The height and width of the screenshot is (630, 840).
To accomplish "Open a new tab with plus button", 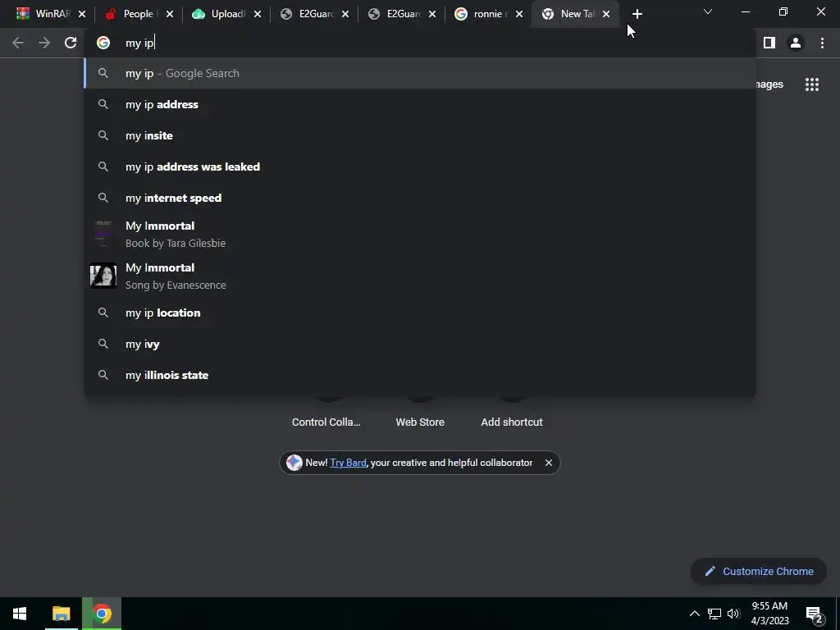I will coord(637,14).
